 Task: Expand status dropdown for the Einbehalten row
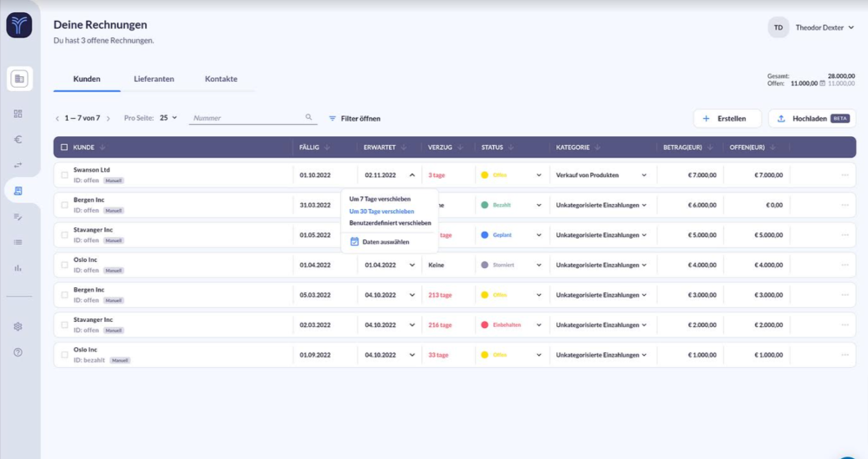(538, 325)
